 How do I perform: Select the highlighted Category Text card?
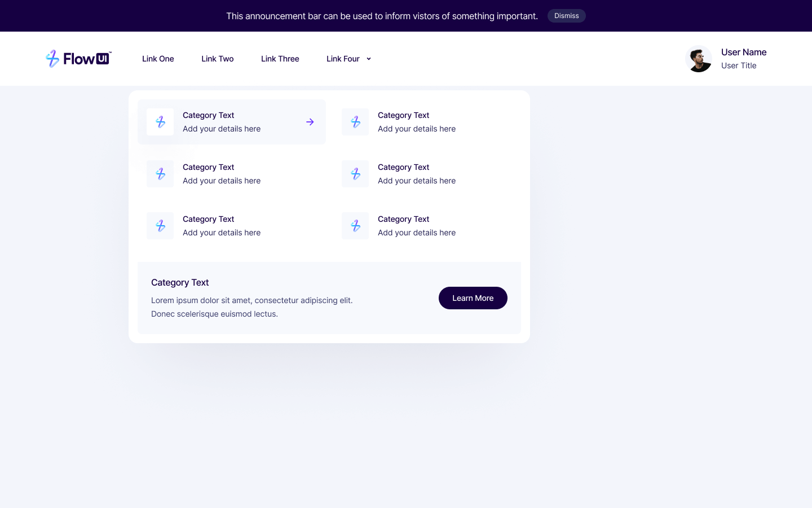coord(232,122)
